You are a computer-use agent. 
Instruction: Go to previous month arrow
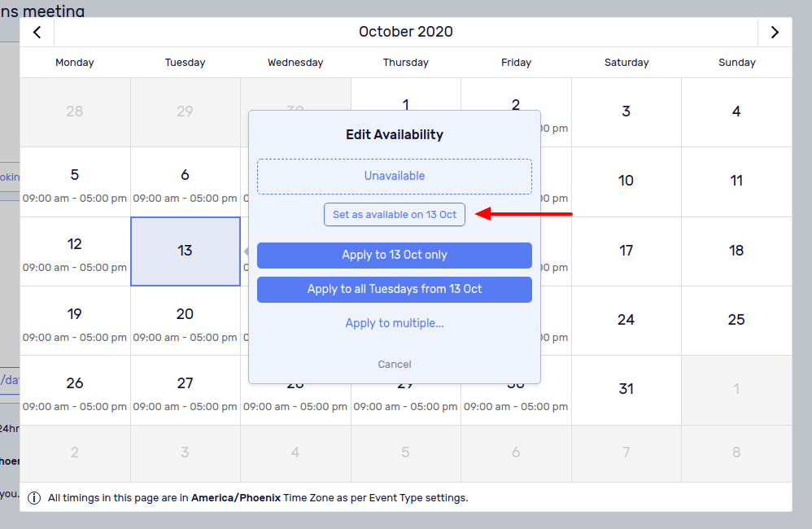coord(37,32)
